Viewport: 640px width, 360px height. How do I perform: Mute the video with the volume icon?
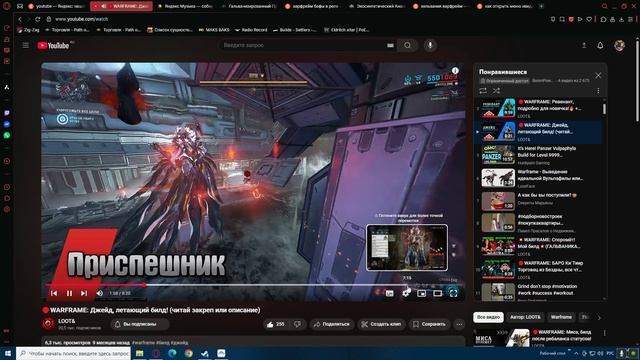click(100, 293)
